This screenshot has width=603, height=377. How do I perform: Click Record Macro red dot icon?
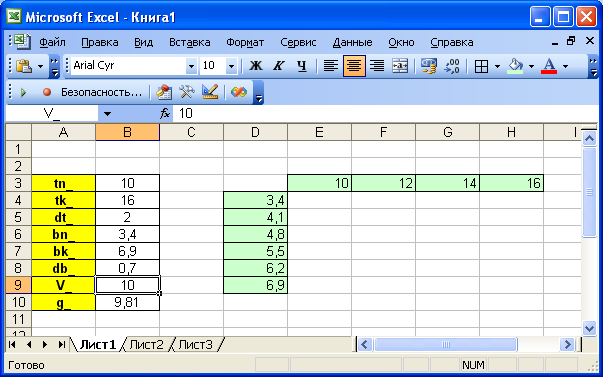point(47,92)
